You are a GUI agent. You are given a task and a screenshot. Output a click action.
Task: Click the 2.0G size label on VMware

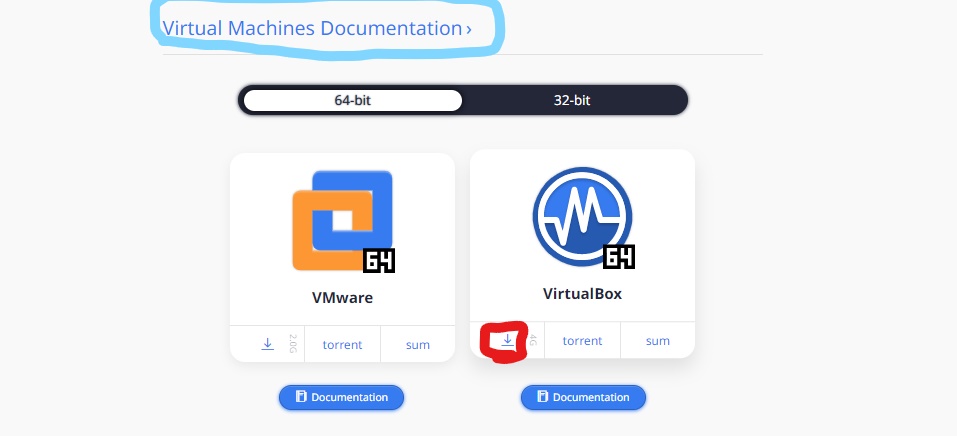click(293, 344)
